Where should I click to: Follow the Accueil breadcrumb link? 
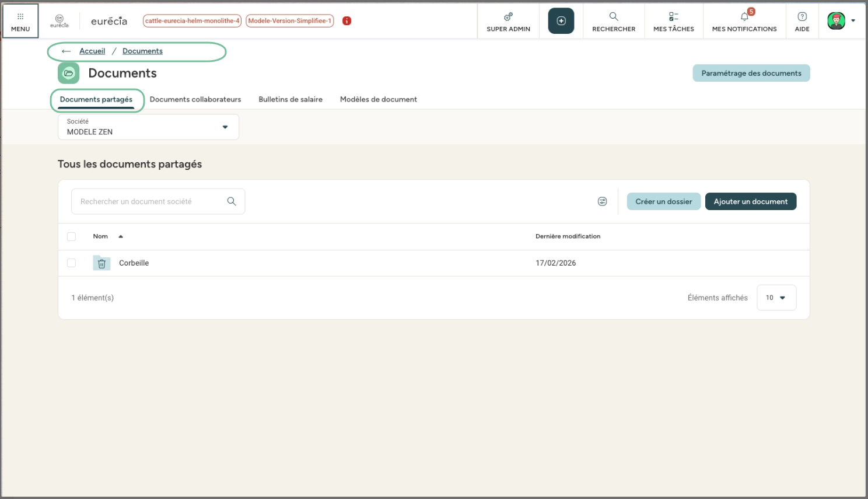pos(92,51)
